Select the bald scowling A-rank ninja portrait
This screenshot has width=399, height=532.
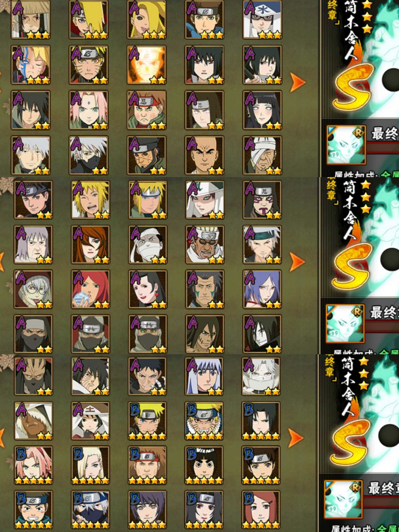tap(205, 155)
